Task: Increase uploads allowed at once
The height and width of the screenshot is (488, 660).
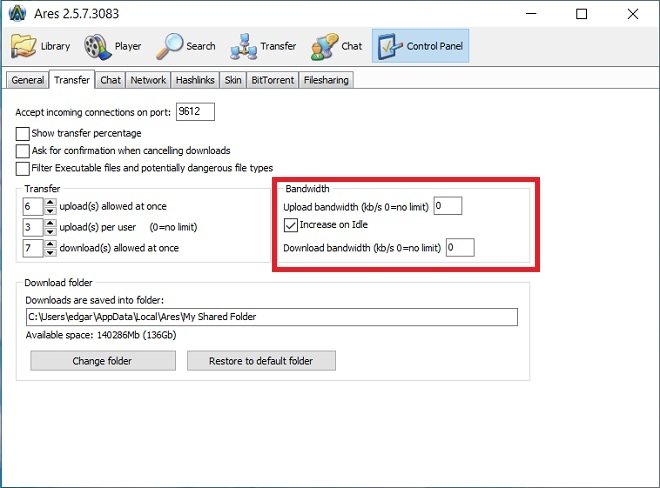Action: pyautogui.click(x=50, y=202)
